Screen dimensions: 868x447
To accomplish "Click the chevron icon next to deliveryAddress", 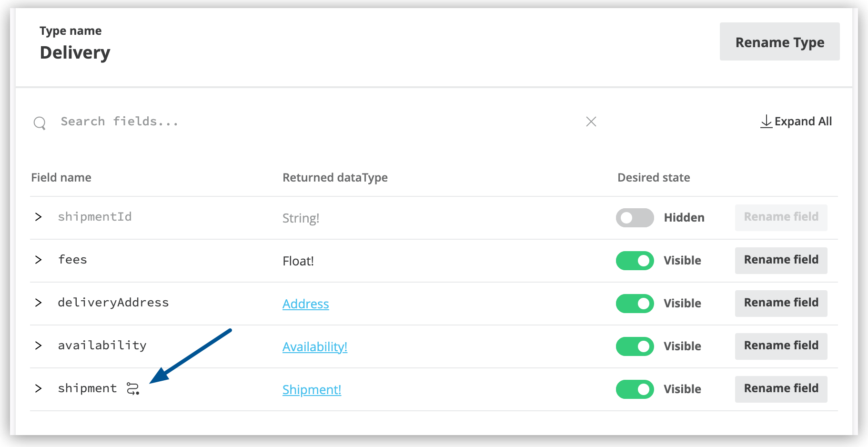I will 38,303.
